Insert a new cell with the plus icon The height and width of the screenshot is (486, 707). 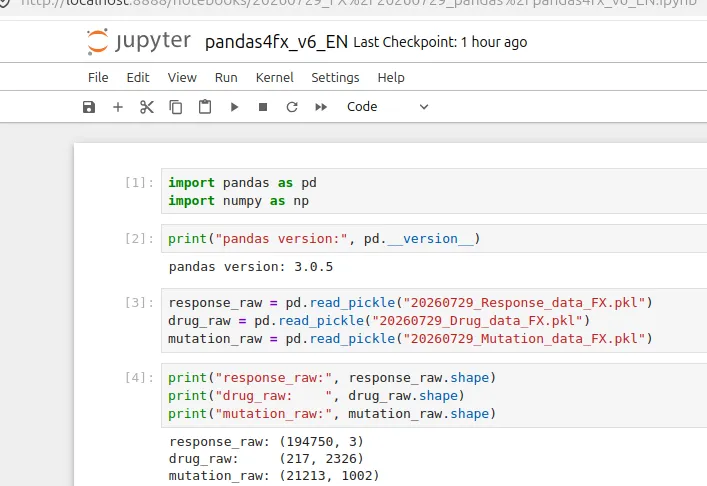pos(118,107)
